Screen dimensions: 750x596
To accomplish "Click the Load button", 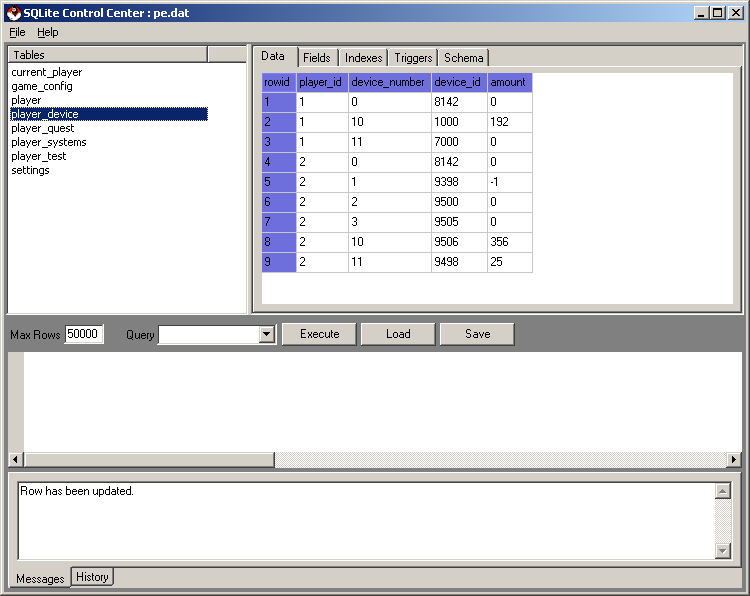I will (x=398, y=334).
